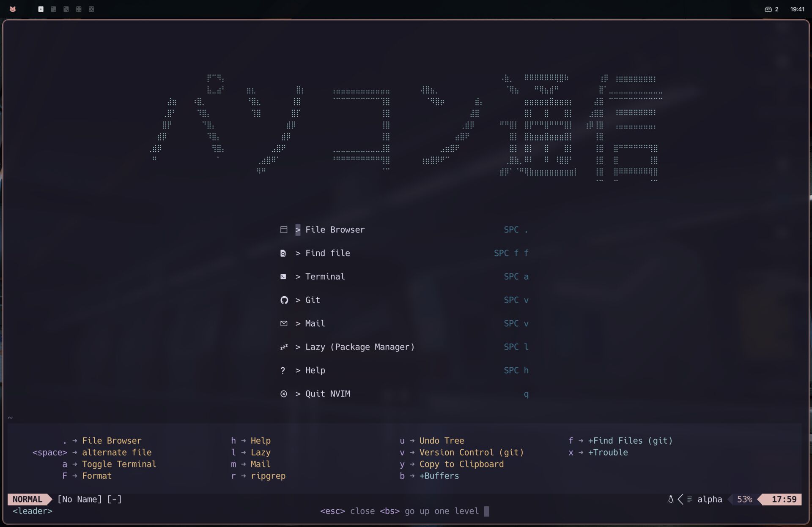
Task: Click the 'SPC f f' shortcut label
Action: pyautogui.click(x=511, y=253)
